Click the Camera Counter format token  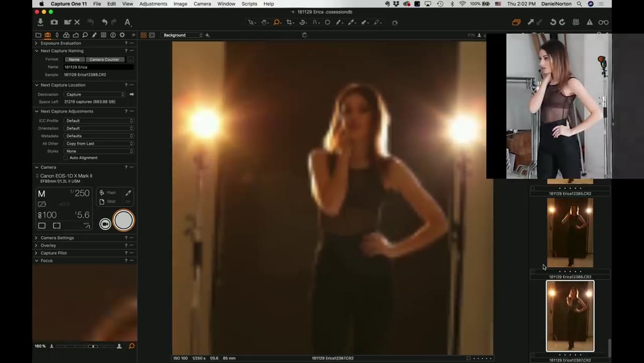pyautogui.click(x=105, y=60)
